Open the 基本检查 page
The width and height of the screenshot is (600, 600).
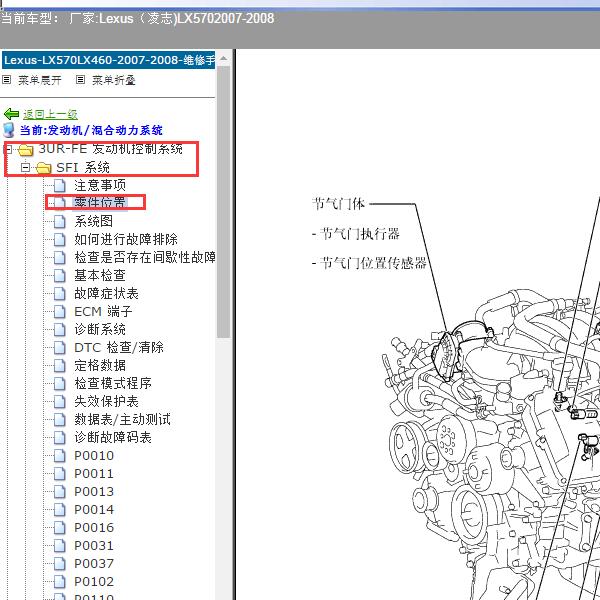[x=100, y=275]
